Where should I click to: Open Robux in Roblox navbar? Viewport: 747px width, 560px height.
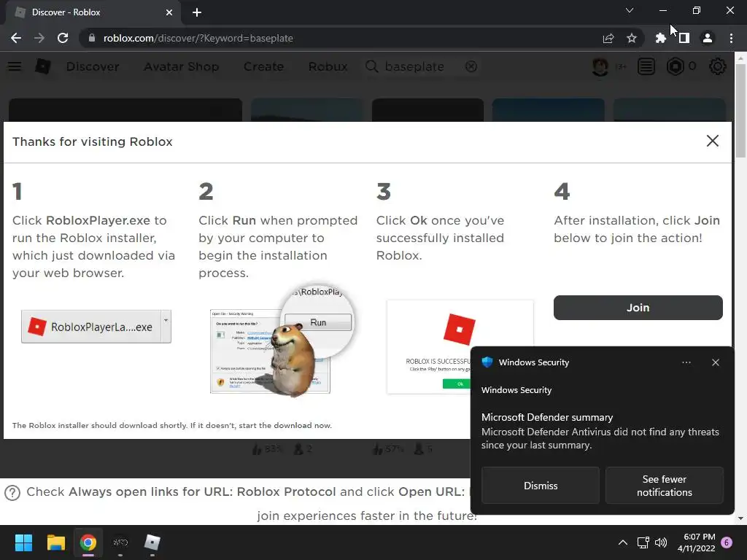pos(328,66)
